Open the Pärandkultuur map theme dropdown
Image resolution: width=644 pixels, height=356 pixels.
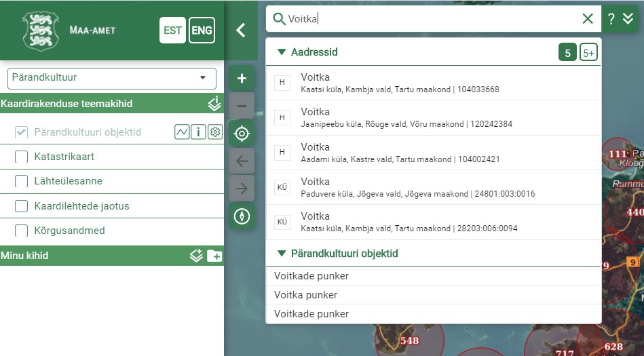coord(112,78)
